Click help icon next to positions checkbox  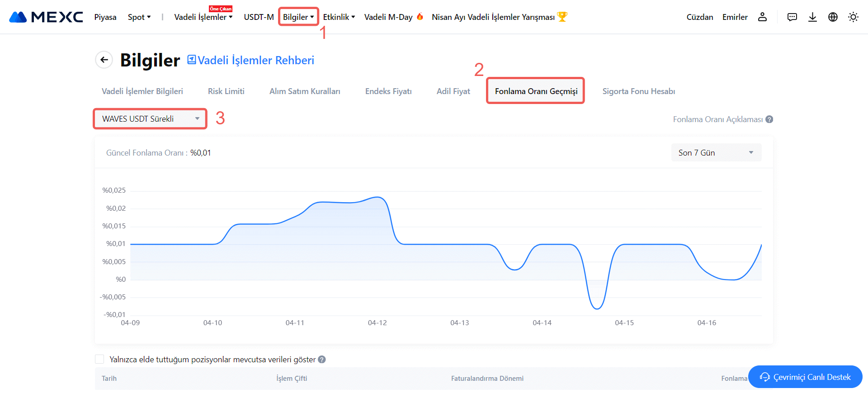[322, 360]
